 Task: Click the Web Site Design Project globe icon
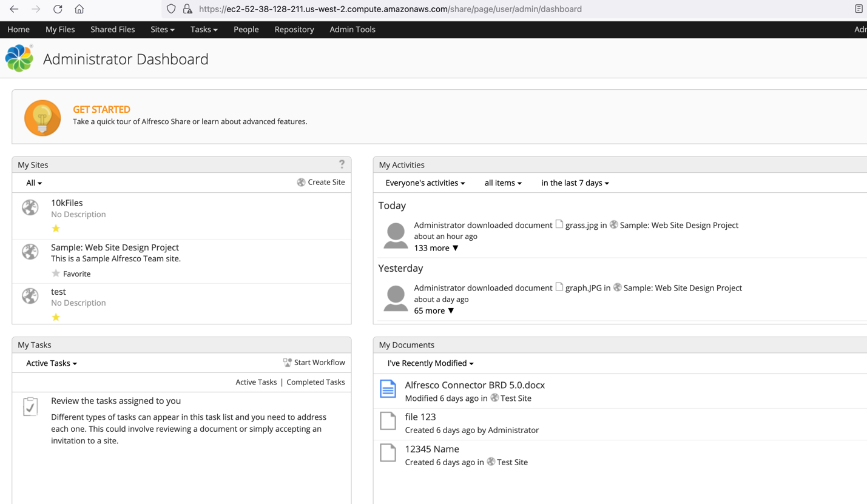30,252
